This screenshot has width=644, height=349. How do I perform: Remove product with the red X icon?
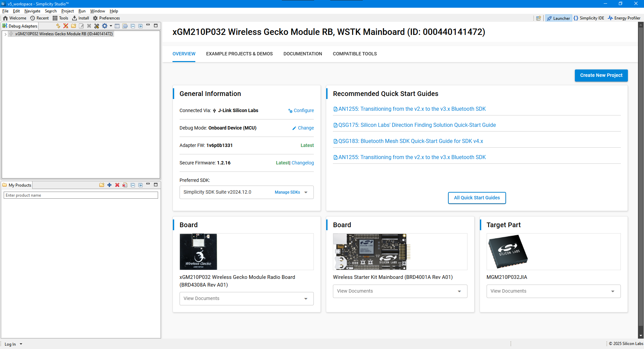[117, 185]
